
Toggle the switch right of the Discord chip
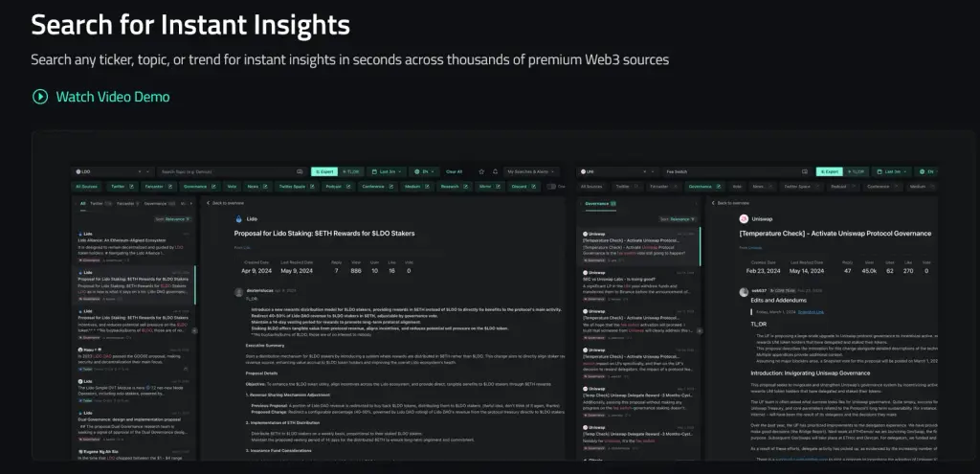551,187
